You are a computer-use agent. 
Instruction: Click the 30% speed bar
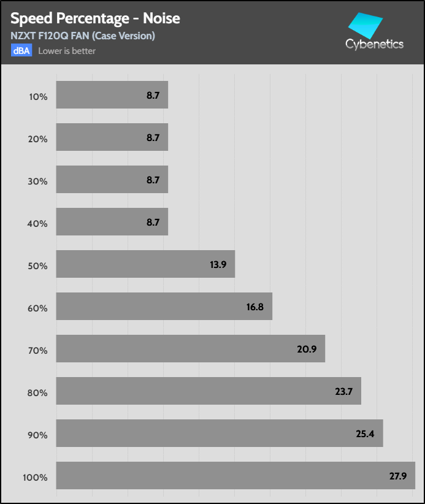click(x=112, y=180)
